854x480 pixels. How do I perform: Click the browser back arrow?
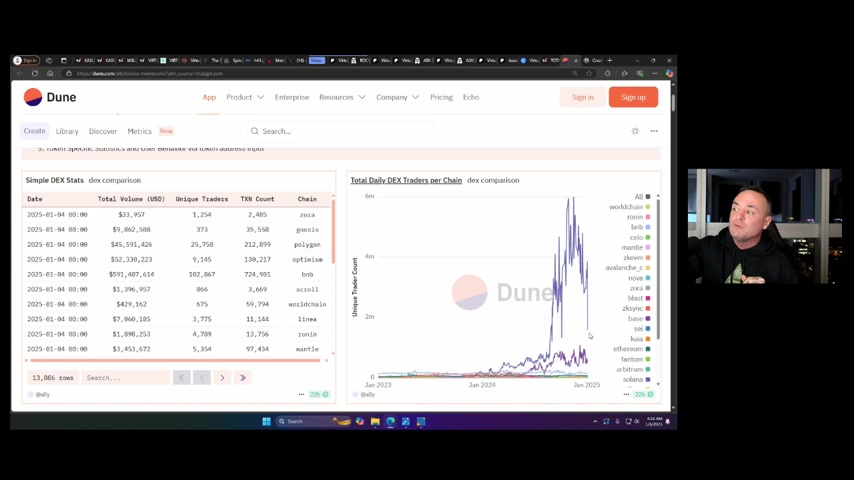[x=20, y=73]
